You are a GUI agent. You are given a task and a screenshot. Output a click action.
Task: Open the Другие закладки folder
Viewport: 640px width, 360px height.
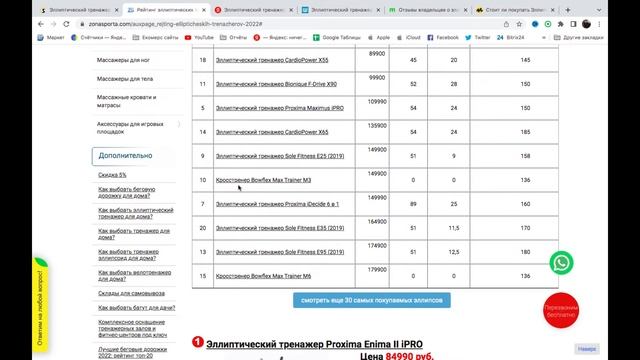(578, 38)
